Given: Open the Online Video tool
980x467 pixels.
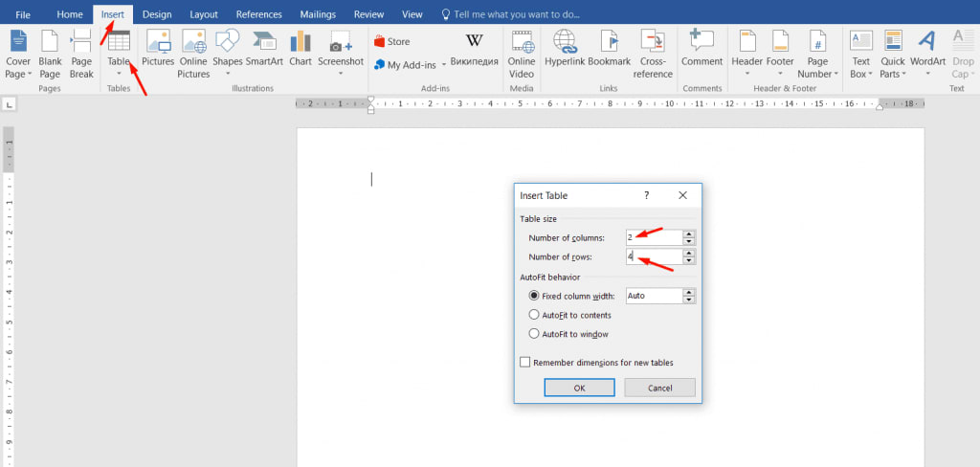Looking at the screenshot, I should click(x=522, y=55).
